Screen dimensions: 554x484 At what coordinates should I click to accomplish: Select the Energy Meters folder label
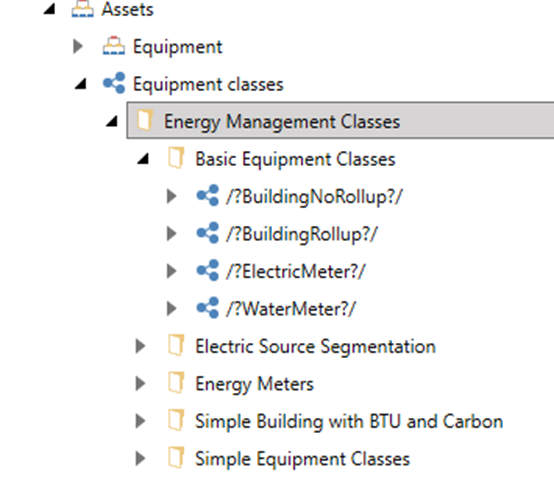pyautogui.click(x=254, y=384)
